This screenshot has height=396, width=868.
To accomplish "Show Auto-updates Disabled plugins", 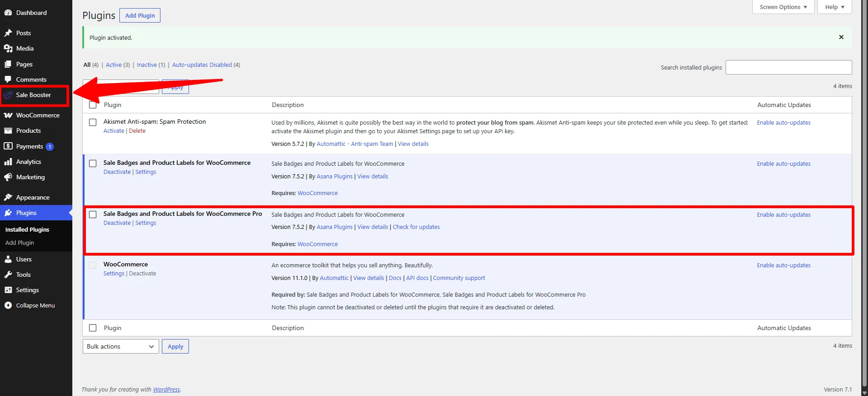I will [202, 65].
